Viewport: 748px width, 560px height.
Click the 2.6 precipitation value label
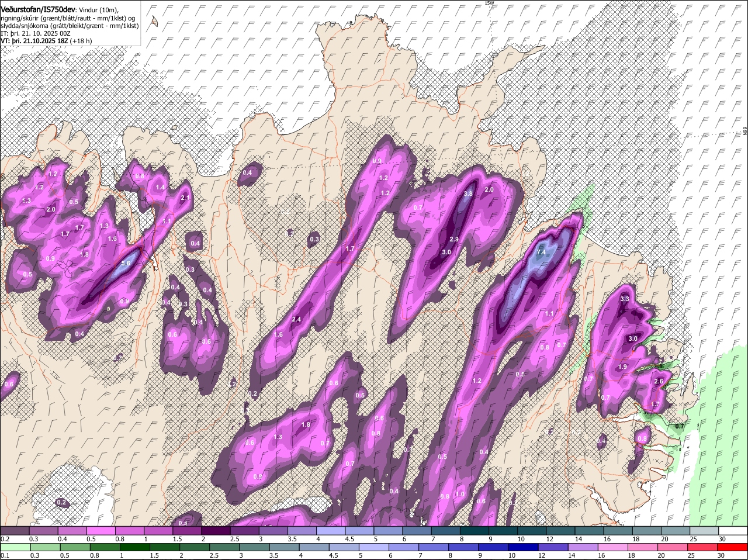coord(659,381)
